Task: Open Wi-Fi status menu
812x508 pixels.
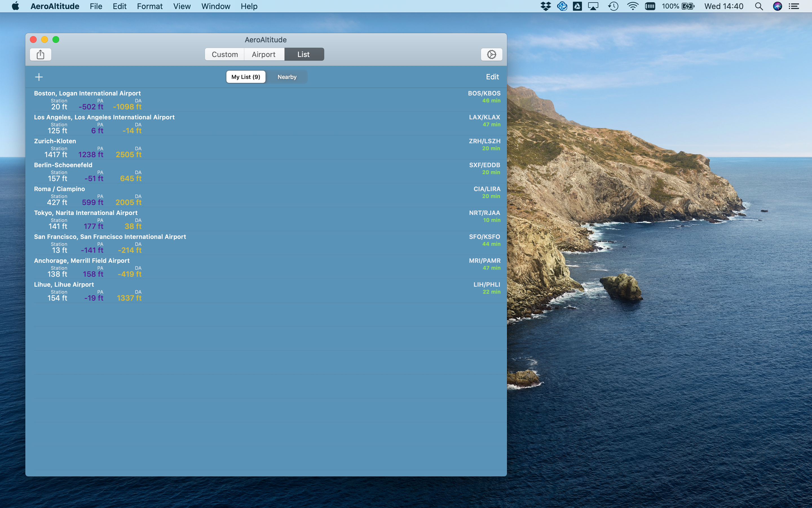Action: [632, 6]
